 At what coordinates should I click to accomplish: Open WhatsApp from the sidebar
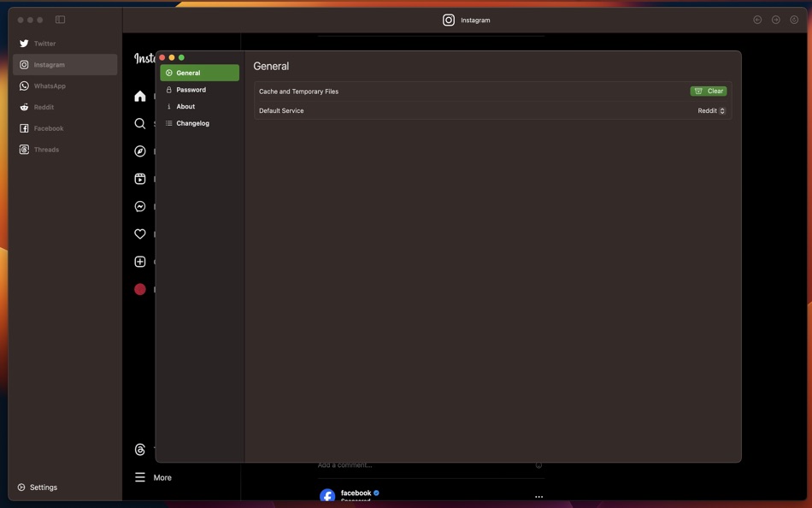(65, 86)
